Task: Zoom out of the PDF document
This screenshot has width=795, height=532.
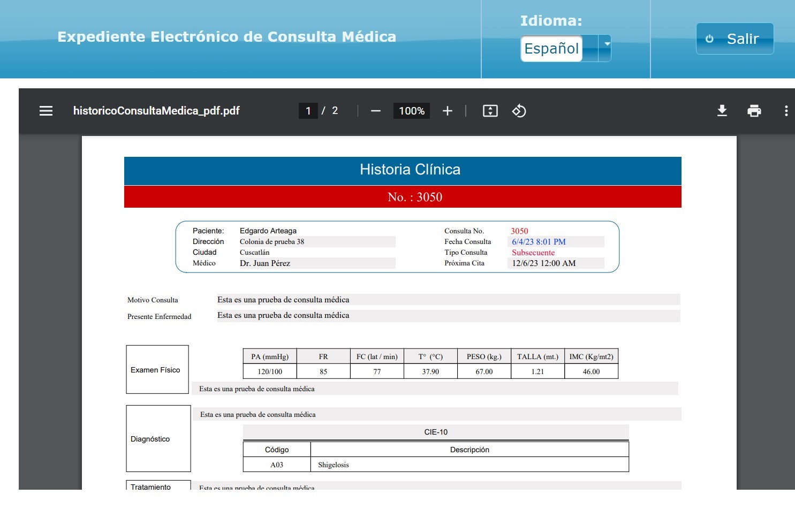Action: tap(376, 111)
